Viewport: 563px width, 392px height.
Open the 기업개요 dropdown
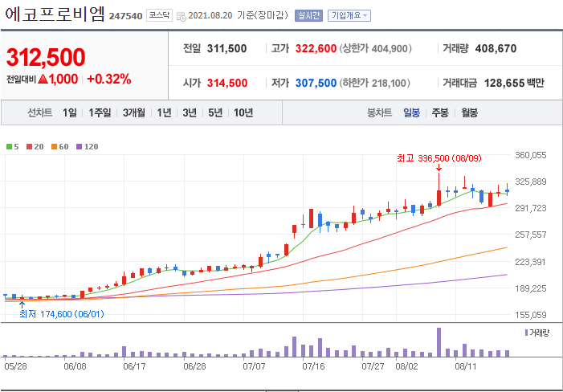coord(349,16)
